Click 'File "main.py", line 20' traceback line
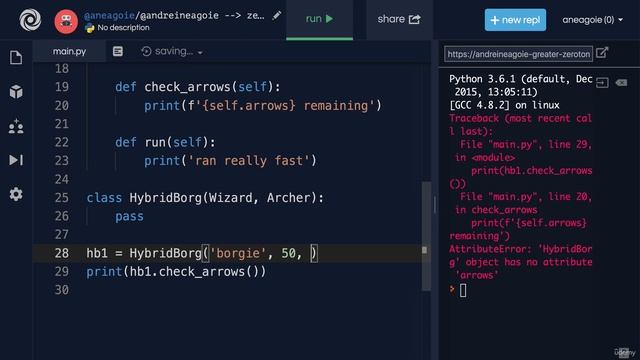This screenshot has height=360, width=640. pos(526,196)
